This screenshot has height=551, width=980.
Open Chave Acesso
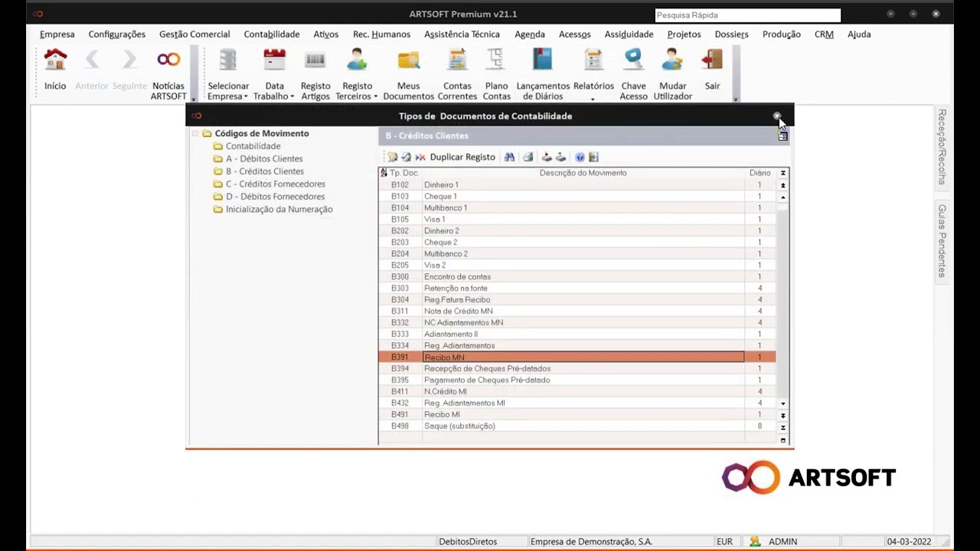(x=633, y=74)
